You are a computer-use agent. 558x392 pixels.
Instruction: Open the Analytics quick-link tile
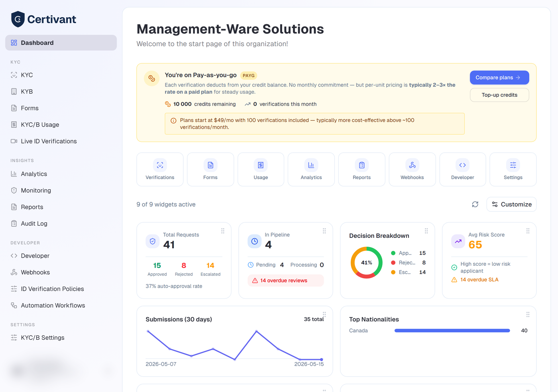(311, 169)
